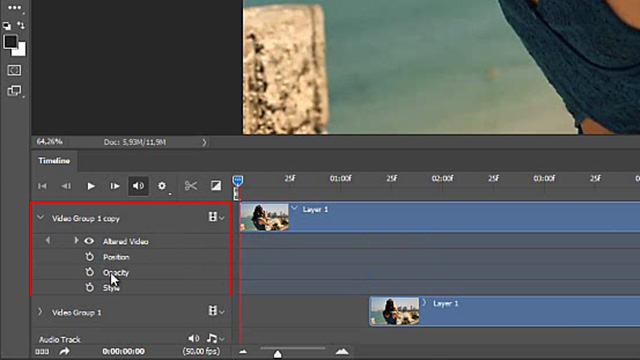Open the edit toolbar ellipsis menu

14,8
